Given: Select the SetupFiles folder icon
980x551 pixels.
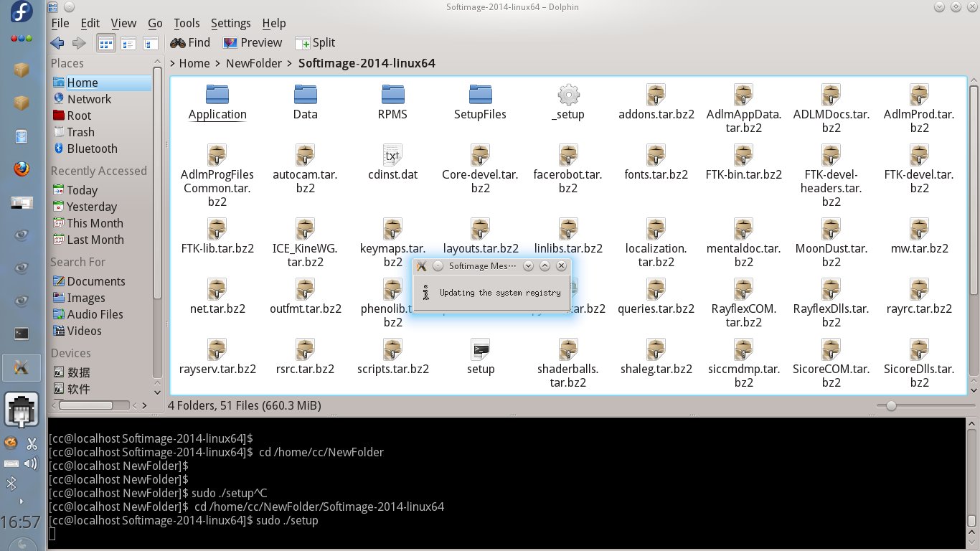Looking at the screenshot, I should pyautogui.click(x=480, y=94).
